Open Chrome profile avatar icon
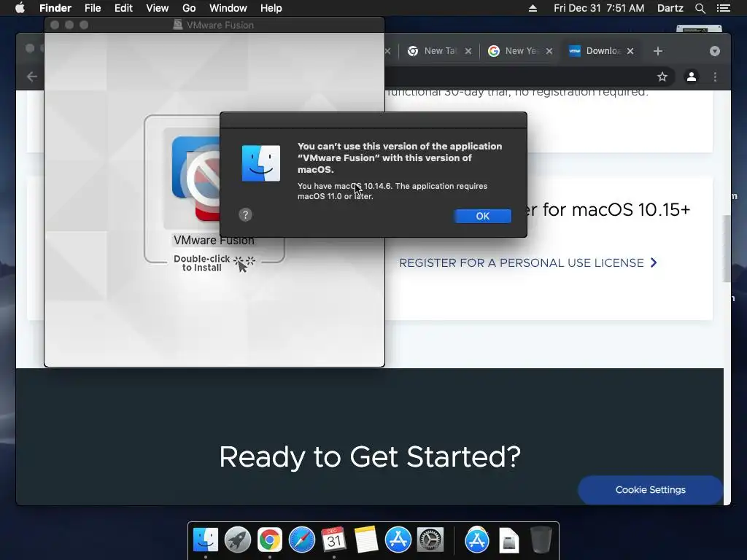747x560 pixels. pos(692,77)
